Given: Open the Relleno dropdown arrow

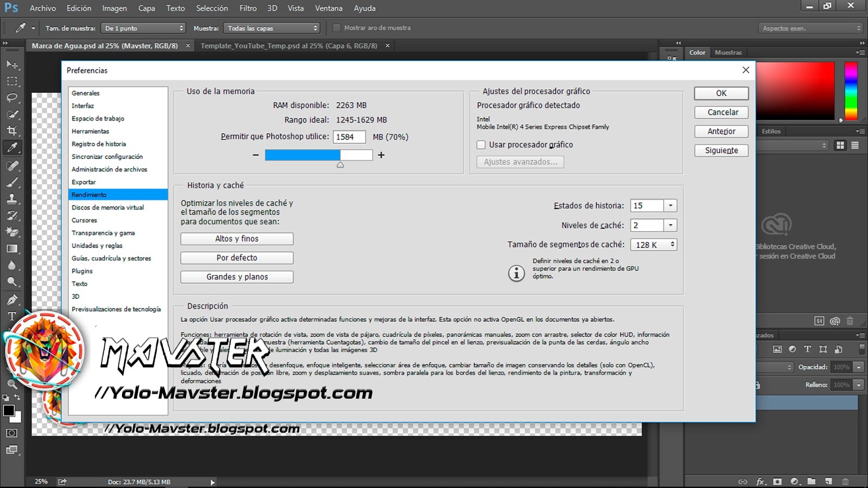Looking at the screenshot, I should pos(859,385).
